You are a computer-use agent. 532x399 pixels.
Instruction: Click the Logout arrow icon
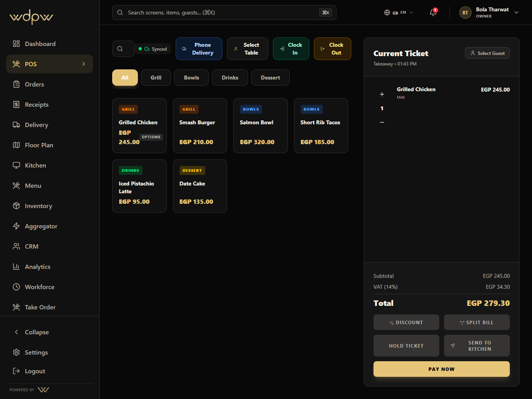(x=16, y=371)
